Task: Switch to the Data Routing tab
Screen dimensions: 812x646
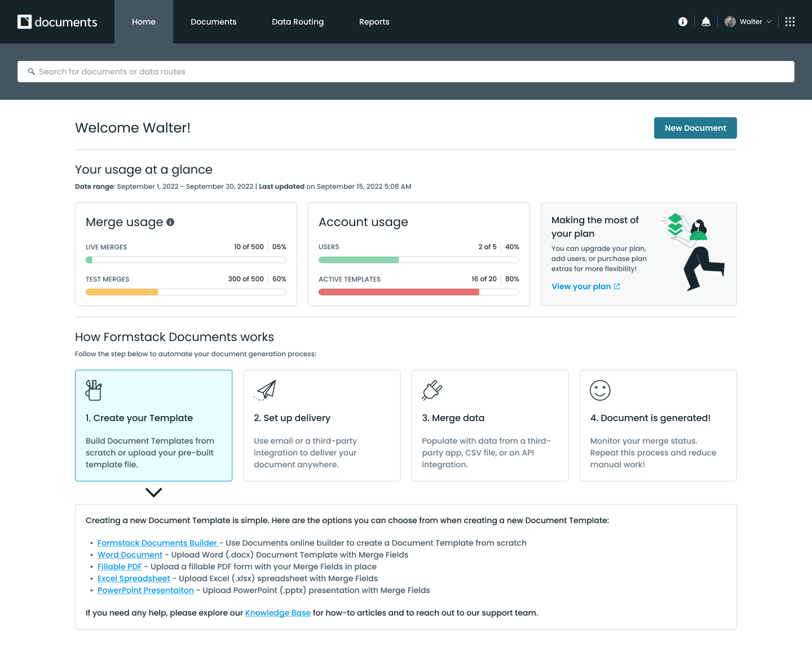Action: tap(298, 21)
